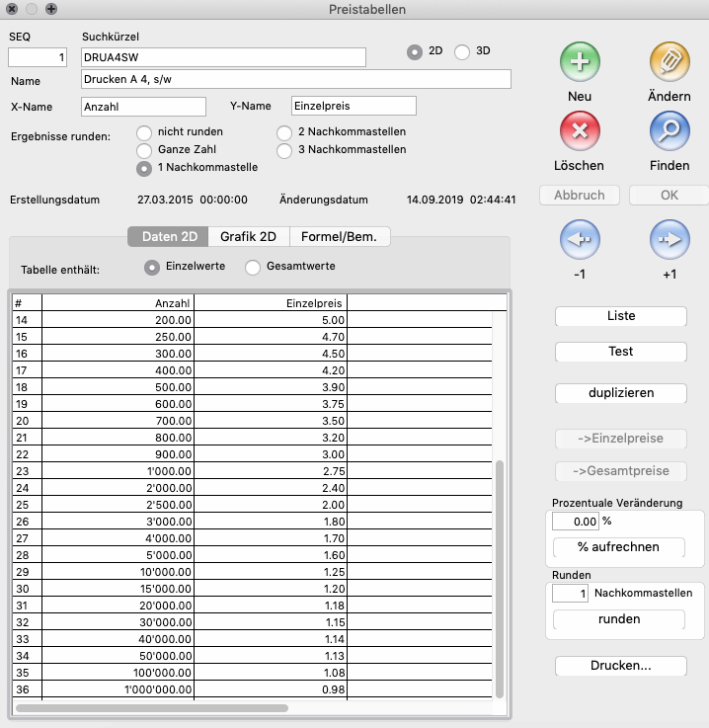Click the duplizieren button
Screen dimensions: 709x728
pyautogui.click(x=620, y=393)
